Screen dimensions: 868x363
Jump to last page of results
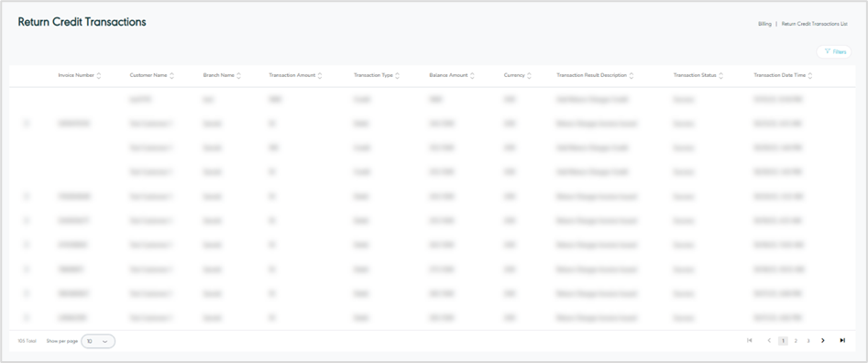tap(842, 341)
